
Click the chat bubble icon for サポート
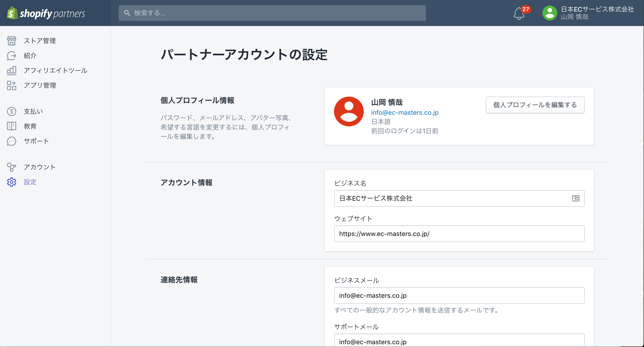click(x=12, y=141)
